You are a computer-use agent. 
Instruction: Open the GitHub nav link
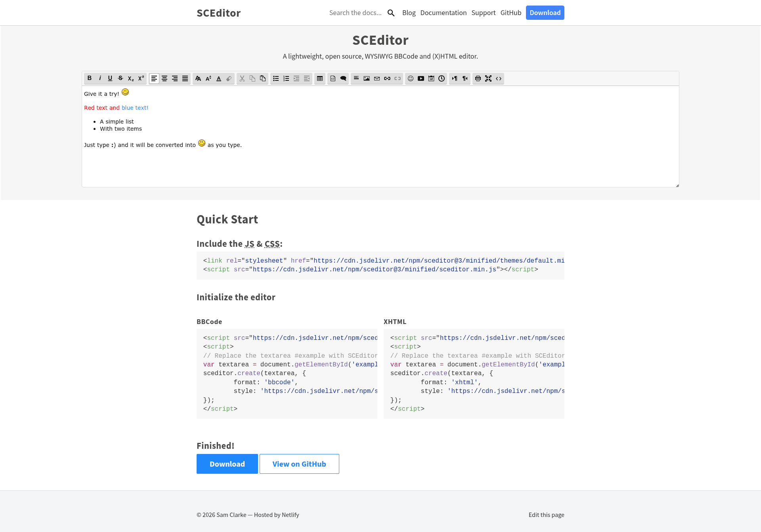click(511, 13)
